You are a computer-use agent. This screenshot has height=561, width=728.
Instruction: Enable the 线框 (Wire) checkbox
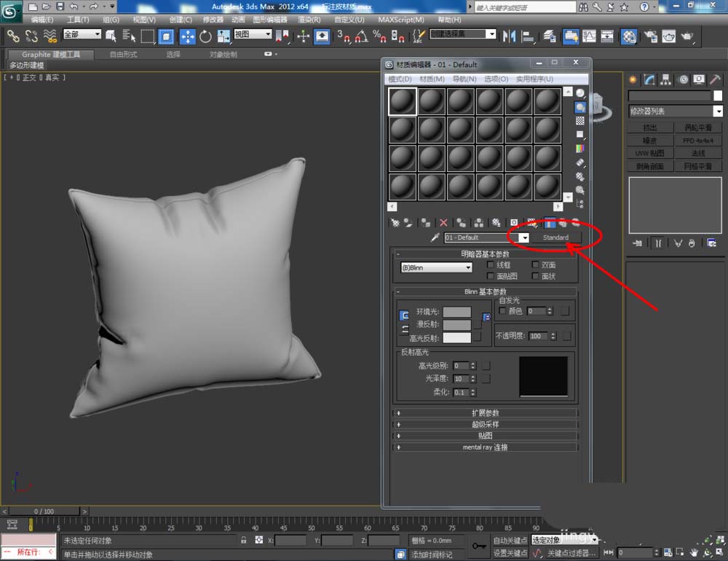tap(491, 265)
